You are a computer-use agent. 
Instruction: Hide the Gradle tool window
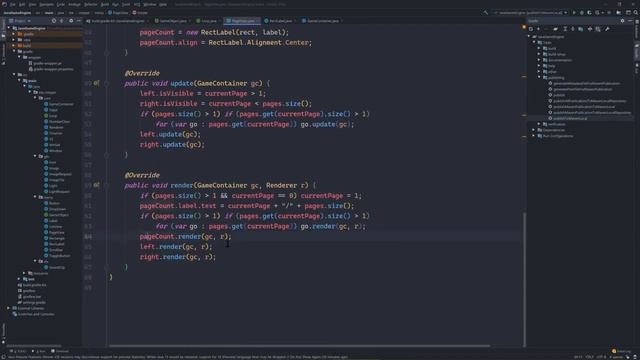pos(630,21)
